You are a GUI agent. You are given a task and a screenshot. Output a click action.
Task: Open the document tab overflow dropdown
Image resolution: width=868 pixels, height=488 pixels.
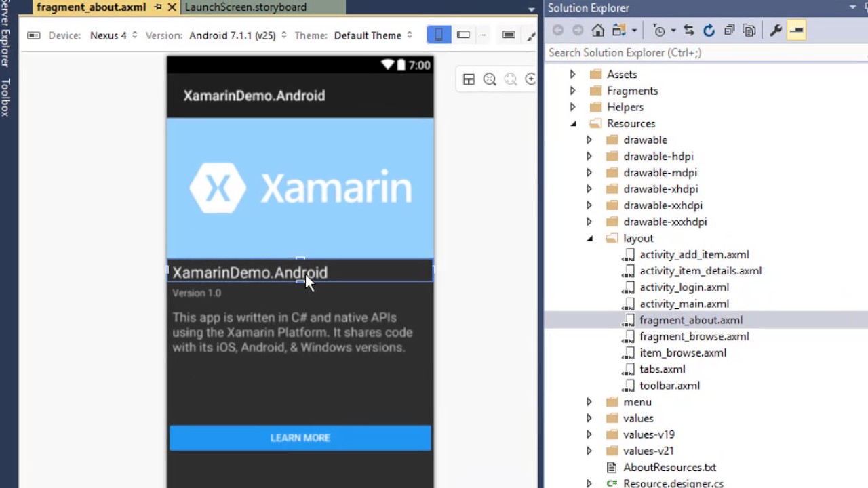click(532, 9)
